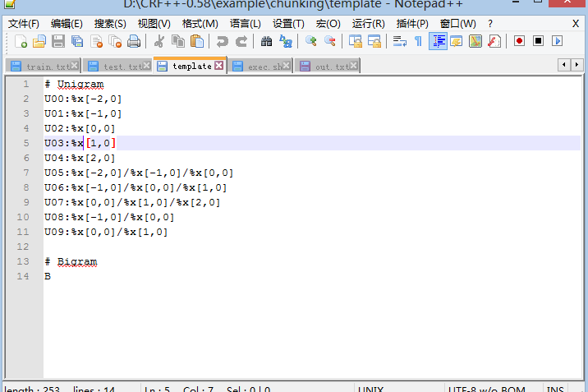Select the letter B on line 14
The image size is (588, 392).
(48, 276)
